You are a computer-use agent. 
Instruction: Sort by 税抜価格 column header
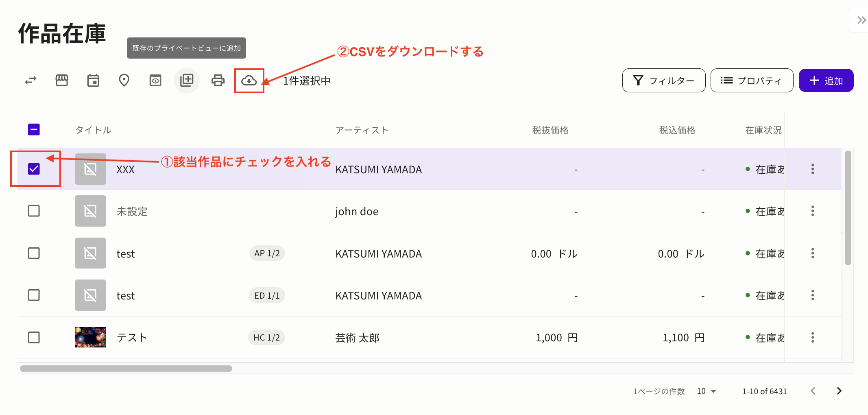(550, 130)
